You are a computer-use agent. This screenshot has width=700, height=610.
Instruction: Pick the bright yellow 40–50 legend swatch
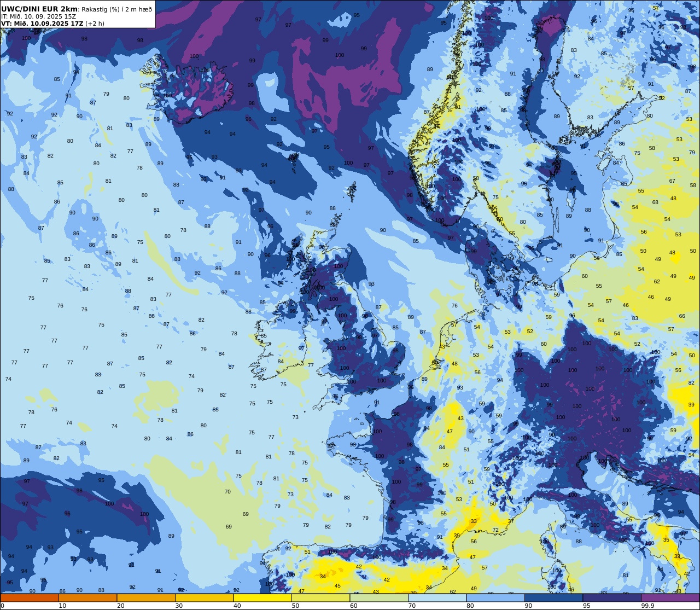click(x=262, y=597)
